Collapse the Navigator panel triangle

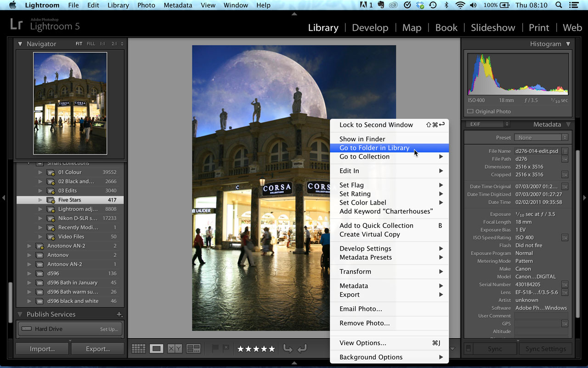coord(20,44)
